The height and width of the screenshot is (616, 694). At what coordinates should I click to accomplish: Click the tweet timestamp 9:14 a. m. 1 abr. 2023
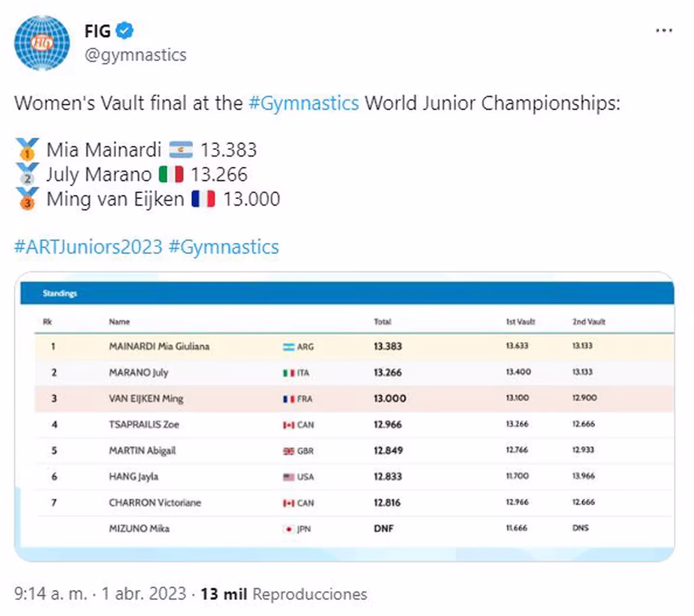[x=100, y=594]
